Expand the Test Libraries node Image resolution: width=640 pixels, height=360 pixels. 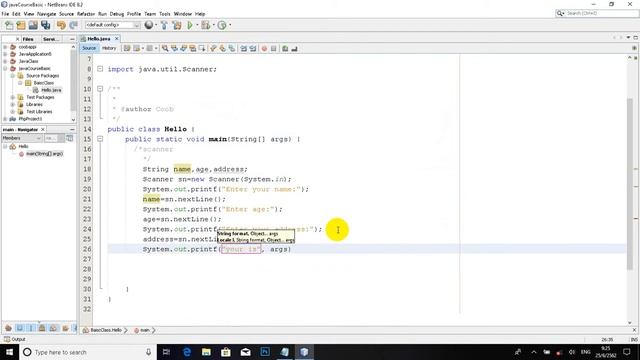tap(13, 111)
